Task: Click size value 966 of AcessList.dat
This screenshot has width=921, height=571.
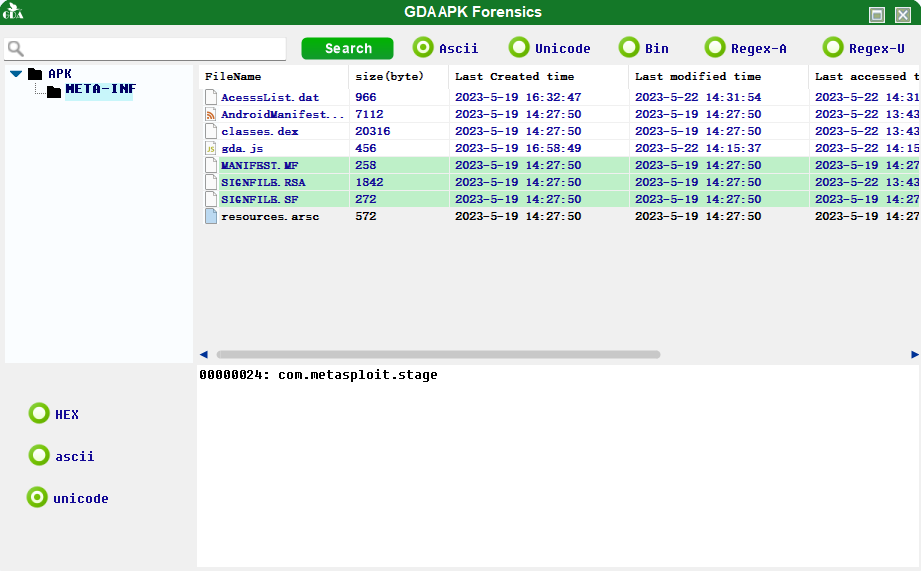Action: click(x=366, y=97)
